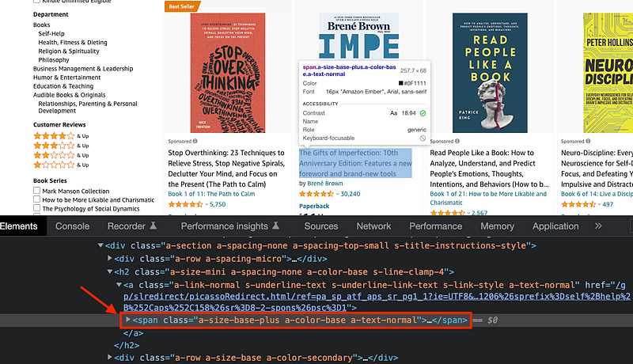This screenshot has height=364, width=633.
Task: Open Book 1 of 11 Path to Calm series
Action: 211,194
